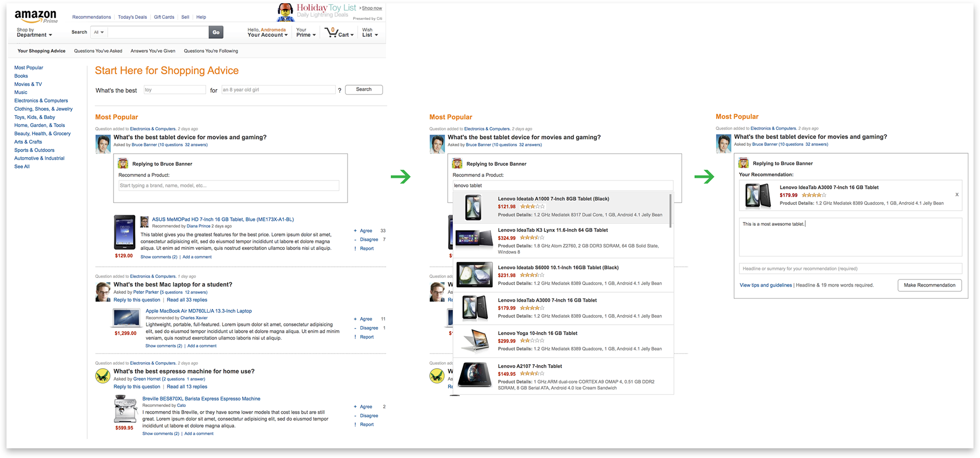Expand the Wish List dropdown

coord(370,33)
